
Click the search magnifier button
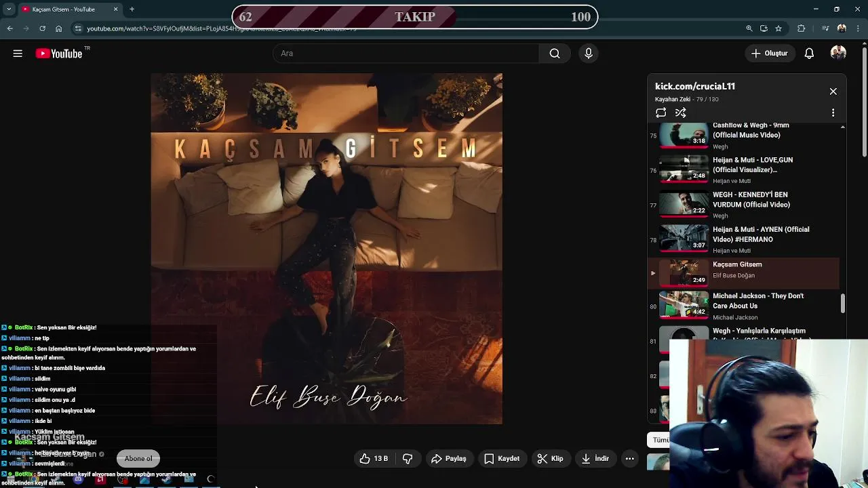(555, 54)
